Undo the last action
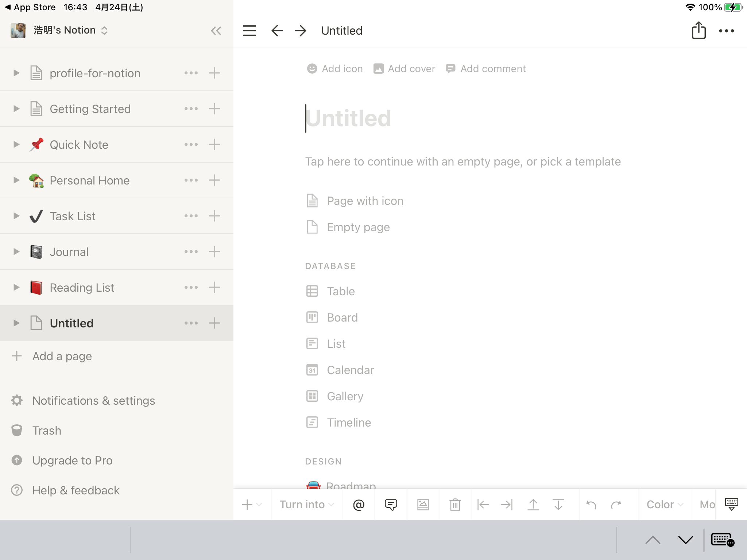Screen dimensions: 747x560 click(591, 505)
